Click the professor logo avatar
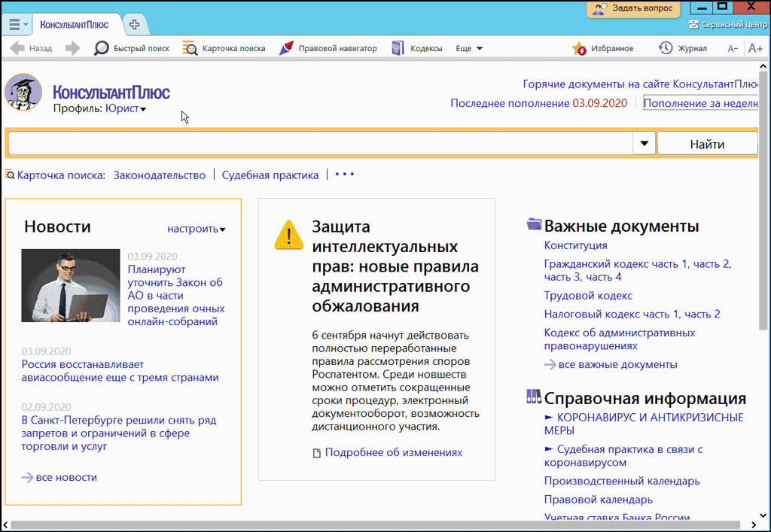Viewport: 771px width, 532px height. click(x=23, y=92)
